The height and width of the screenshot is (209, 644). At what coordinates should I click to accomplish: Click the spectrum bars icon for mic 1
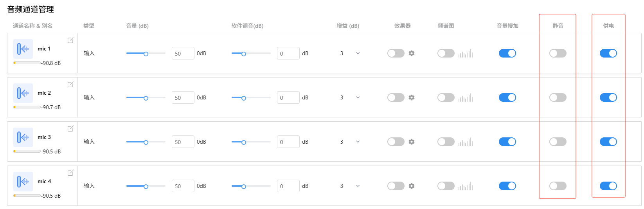pos(466,53)
